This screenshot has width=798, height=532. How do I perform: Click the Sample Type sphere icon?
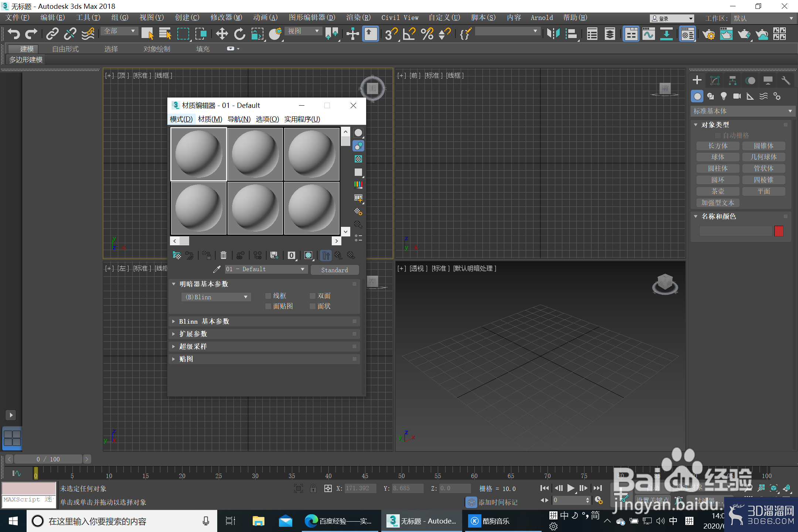coord(358,133)
